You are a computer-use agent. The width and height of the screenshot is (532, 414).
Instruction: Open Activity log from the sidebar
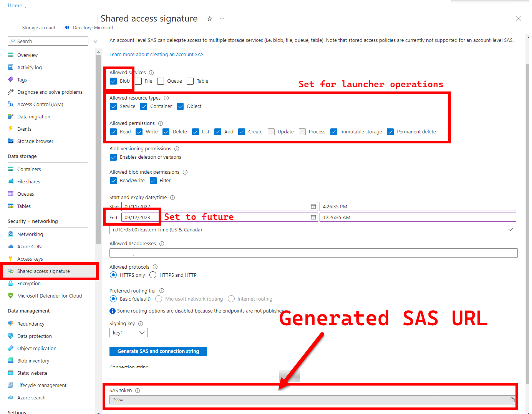point(29,67)
